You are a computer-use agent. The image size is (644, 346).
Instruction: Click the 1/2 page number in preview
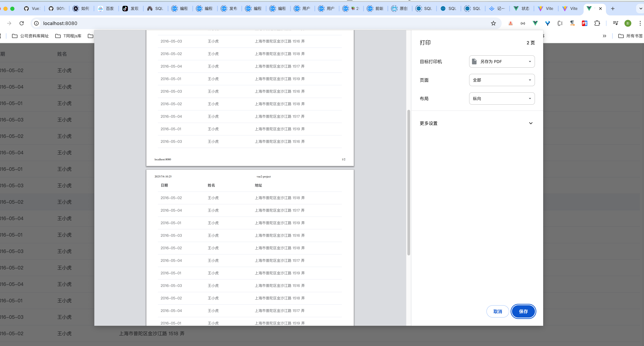pos(343,159)
